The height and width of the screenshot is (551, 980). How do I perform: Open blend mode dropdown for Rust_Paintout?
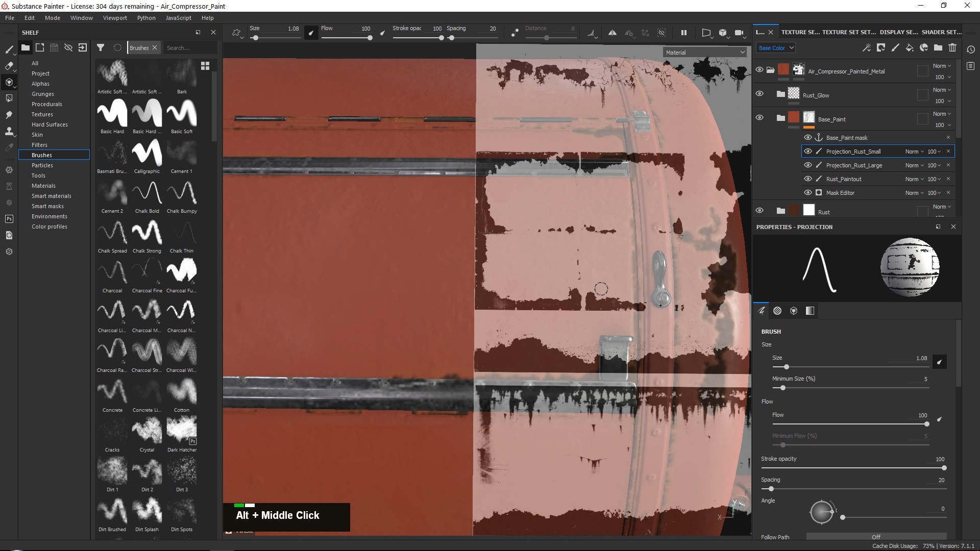point(915,179)
